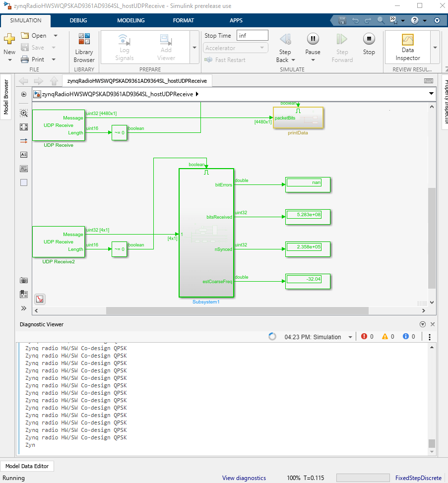Toggle the error count filter

pyautogui.click(x=368, y=337)
